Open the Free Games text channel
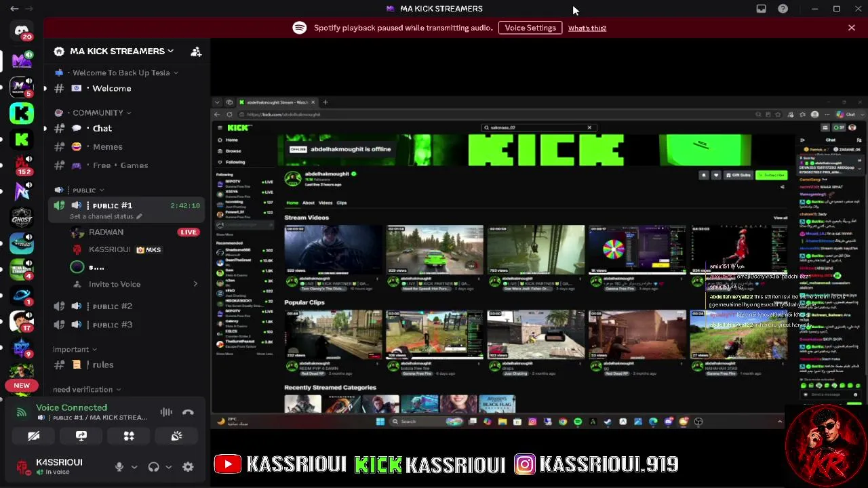 (125, 165)
